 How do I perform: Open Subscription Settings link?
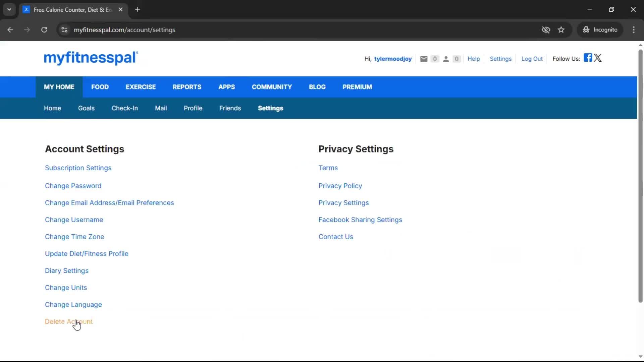pos(78,168)
